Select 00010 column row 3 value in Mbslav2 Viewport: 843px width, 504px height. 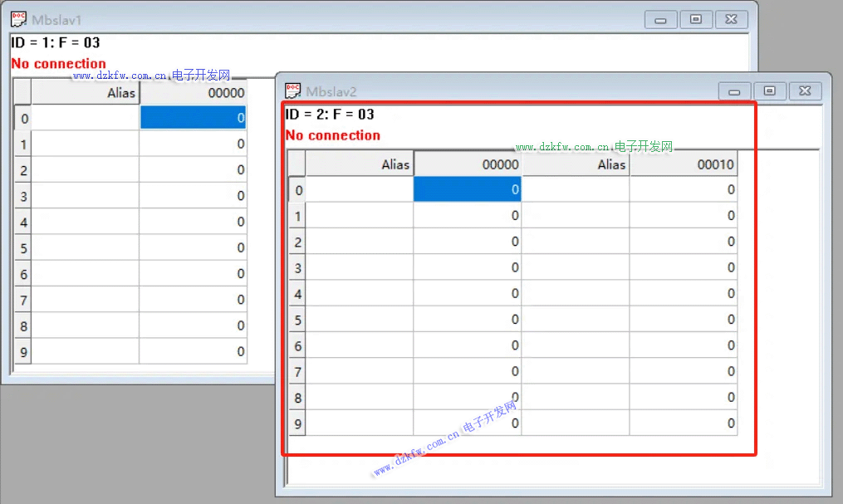click(x=684, y=267)
